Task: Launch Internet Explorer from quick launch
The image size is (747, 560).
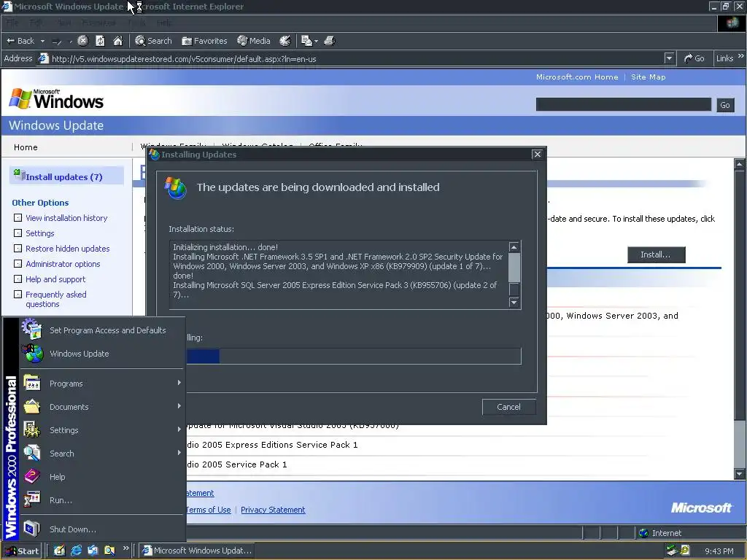Action: (76, 551)
